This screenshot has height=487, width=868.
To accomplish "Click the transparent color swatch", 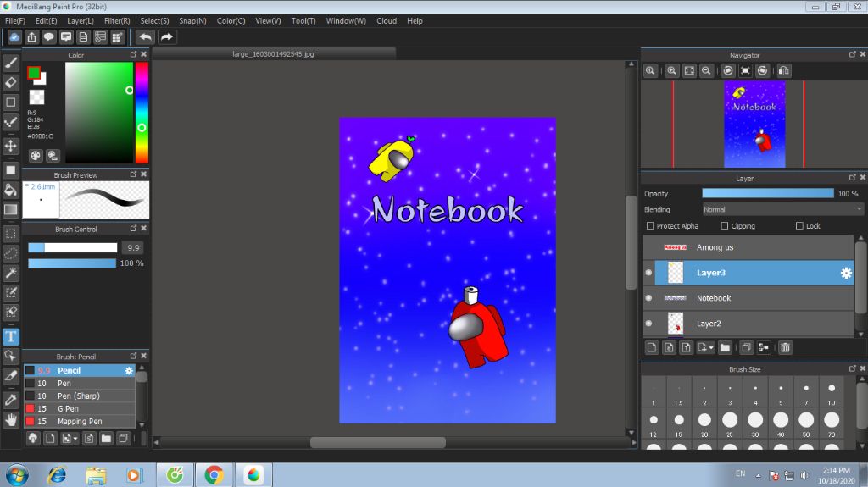I will 36,97.
